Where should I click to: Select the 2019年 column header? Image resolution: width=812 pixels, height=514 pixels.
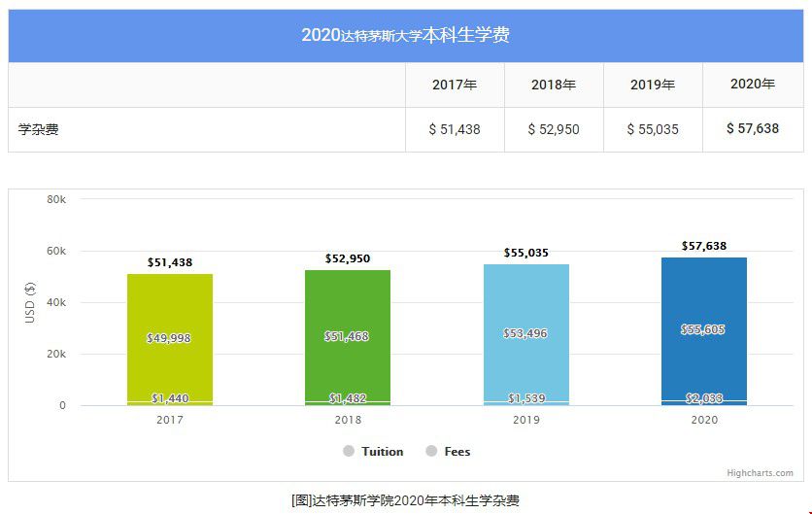pos(653,85)
